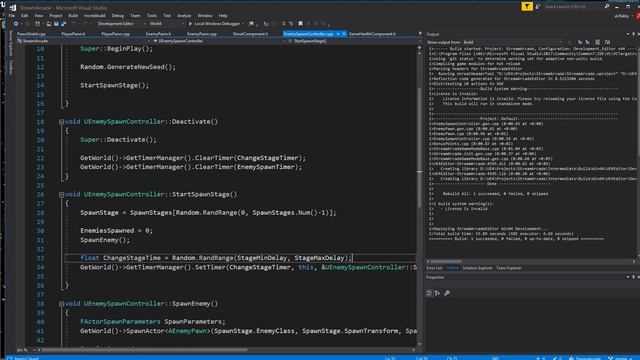
Task: Open the Analyze menu
Action: click(184, 16)
